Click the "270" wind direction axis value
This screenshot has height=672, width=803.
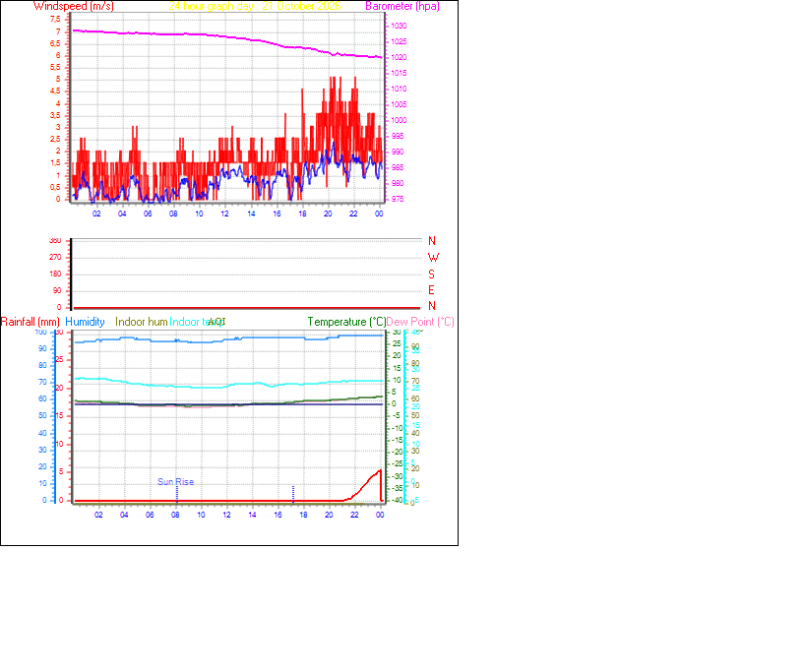tap(55, 257)
